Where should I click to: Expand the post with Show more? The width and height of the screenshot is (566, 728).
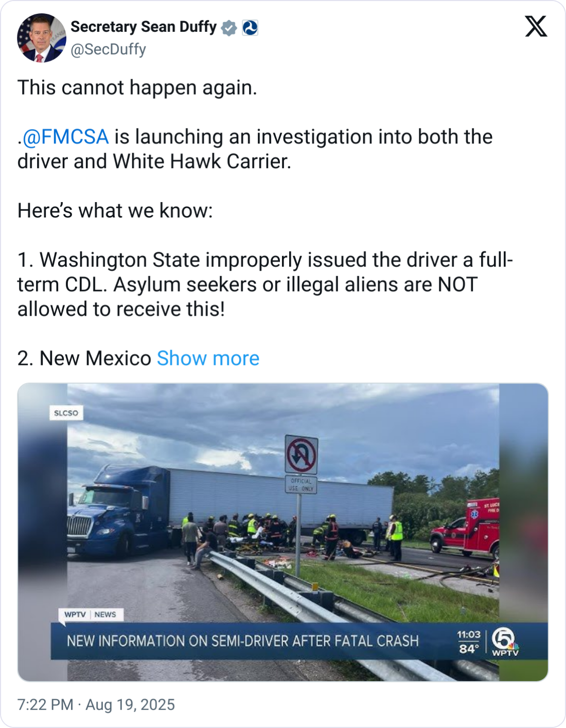(208, 358)
